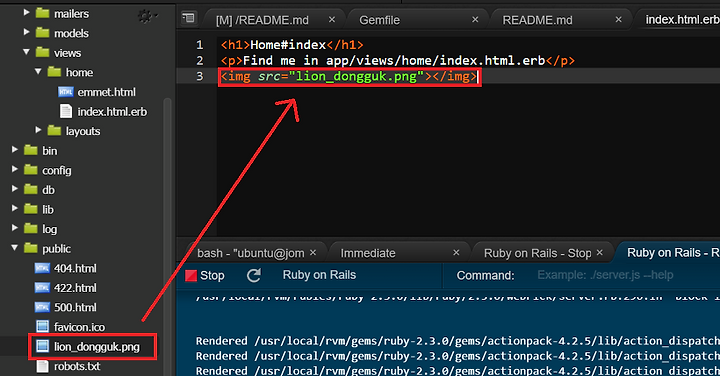
Task: Click the 'Home#index' heading text in line 1
Action: [288, 45]
